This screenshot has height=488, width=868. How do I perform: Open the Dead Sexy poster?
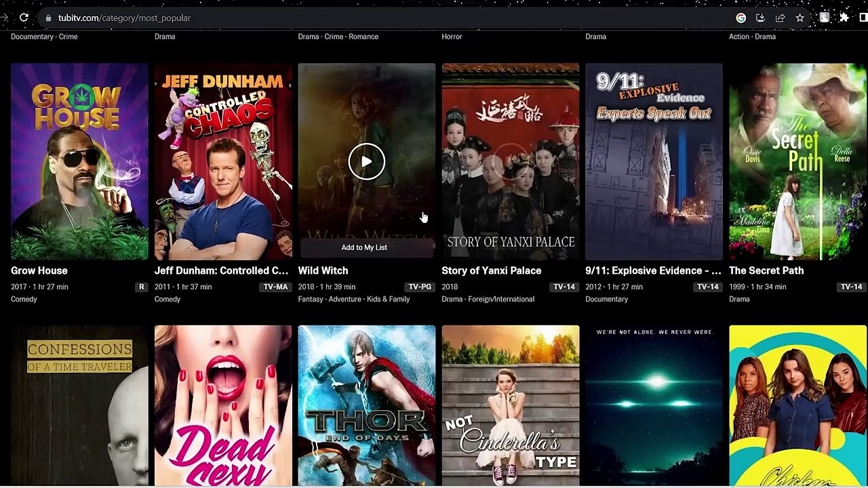click(x=223, y=406)
